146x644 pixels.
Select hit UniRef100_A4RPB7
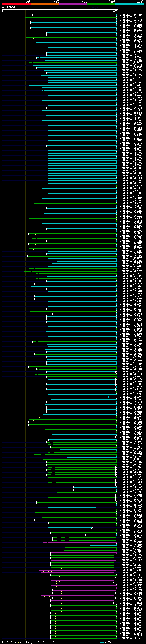(x=131, y=570)
